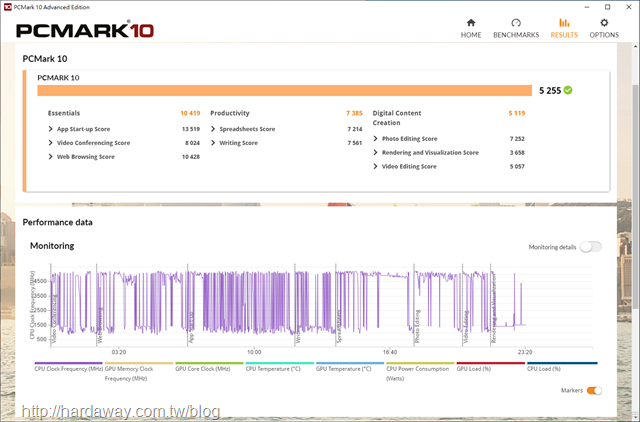Image resolution: width=640 pixels, height=422 pixels.
Task: Open the Options gear icon
Action: pos(604,22)
